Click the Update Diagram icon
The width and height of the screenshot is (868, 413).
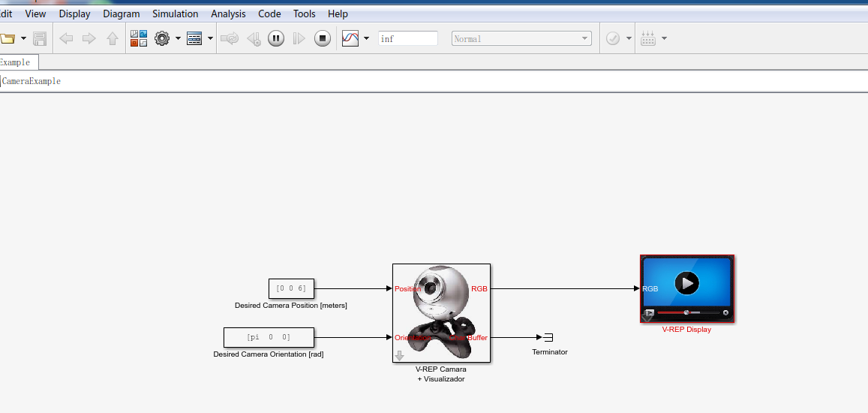click(230, 38)
